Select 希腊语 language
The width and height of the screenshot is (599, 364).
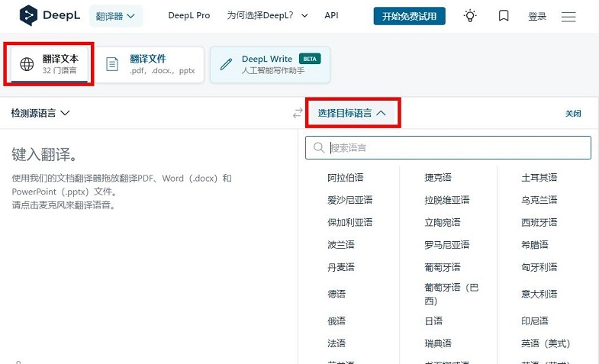534,244
